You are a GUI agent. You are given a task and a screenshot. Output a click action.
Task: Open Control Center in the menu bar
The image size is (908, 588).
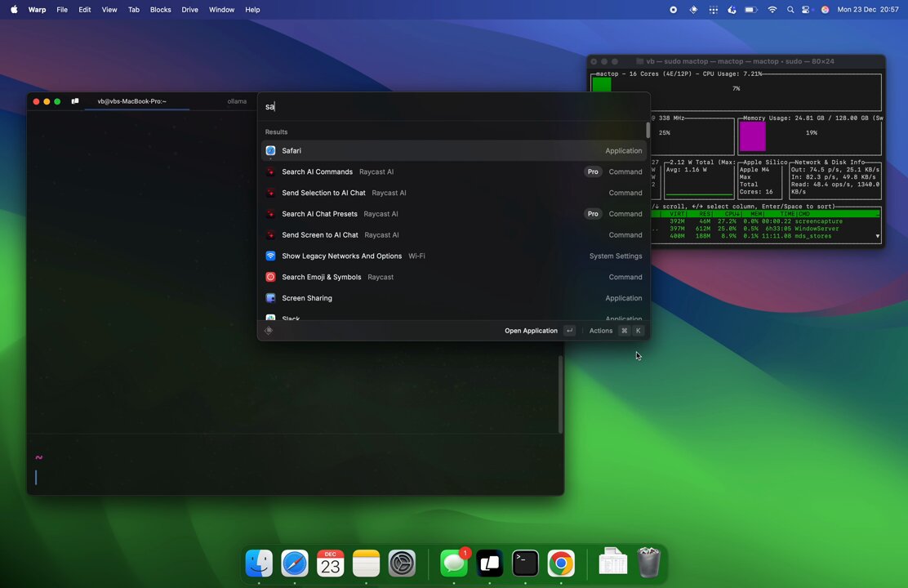coord(806,10)
